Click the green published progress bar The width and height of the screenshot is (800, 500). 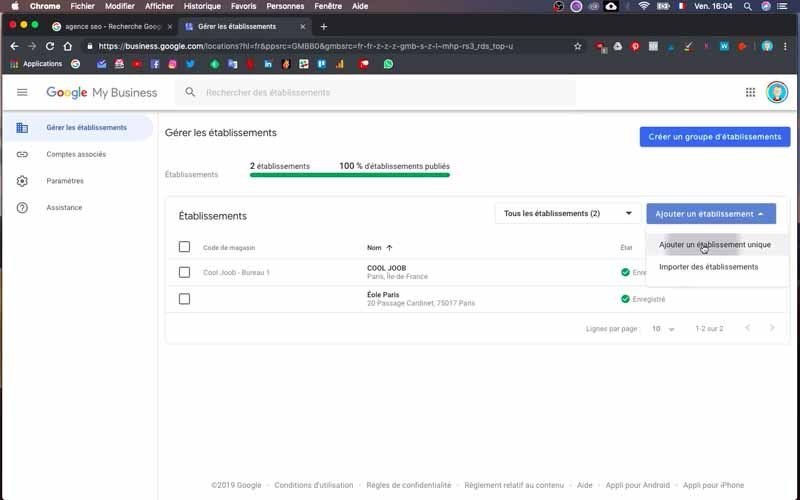pyautogui.click(x=349, y=175)
